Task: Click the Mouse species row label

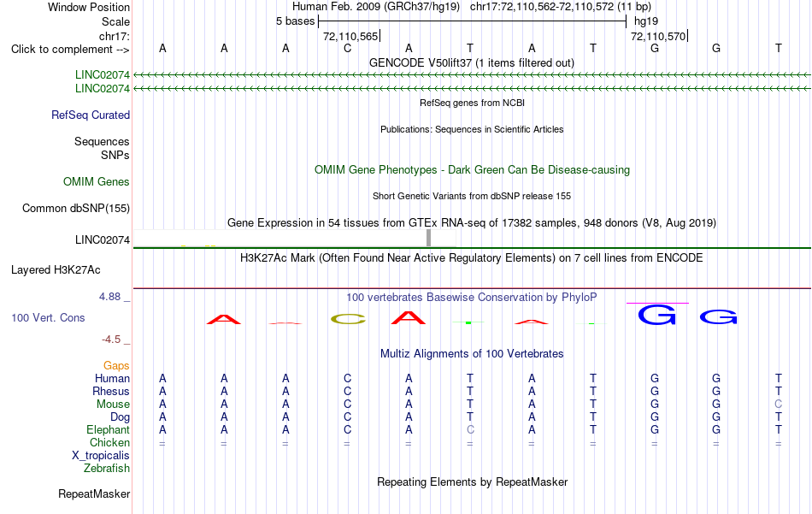Action: (x=113, y=405)
